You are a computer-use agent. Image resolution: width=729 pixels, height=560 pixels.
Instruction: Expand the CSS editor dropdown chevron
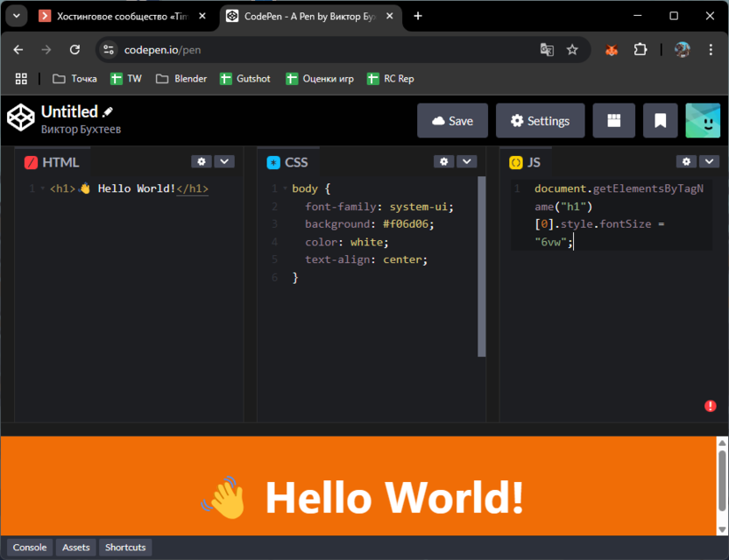[467, 161]
